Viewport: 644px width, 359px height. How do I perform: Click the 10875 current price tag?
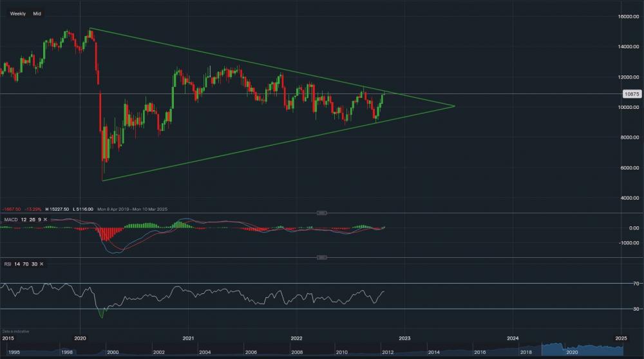coord(630,93)
